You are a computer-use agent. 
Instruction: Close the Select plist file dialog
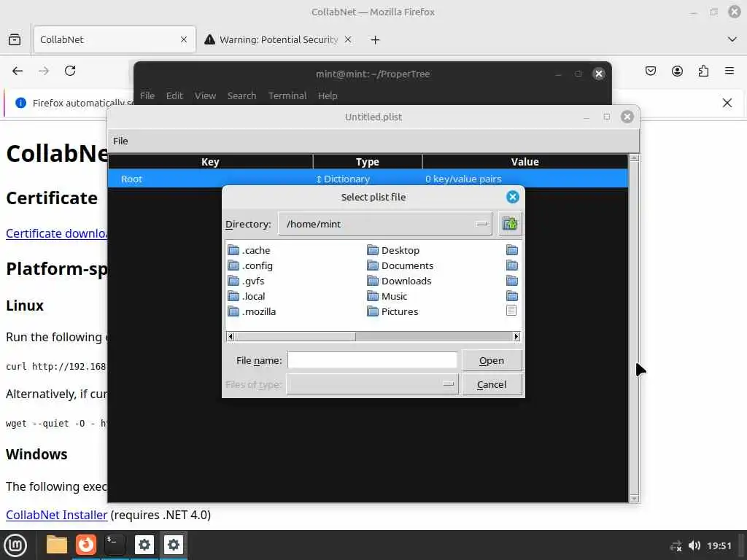tap(513, 197)
